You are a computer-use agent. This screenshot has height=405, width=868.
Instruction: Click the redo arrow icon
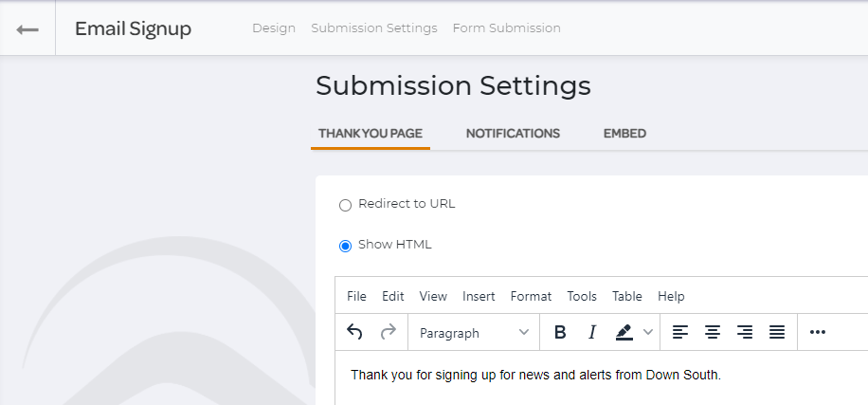pyautogui.click(x=388, y=332)
